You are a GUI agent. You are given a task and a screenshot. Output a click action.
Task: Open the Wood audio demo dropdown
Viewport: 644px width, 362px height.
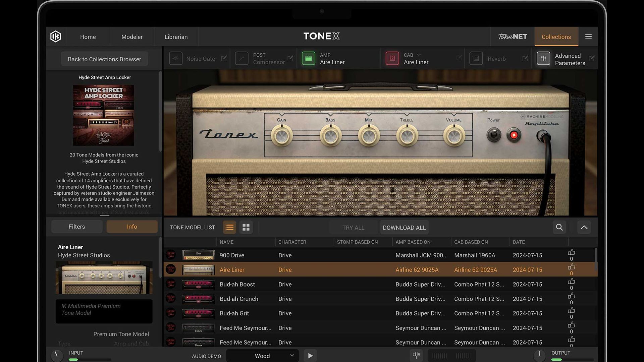point(262,356)
